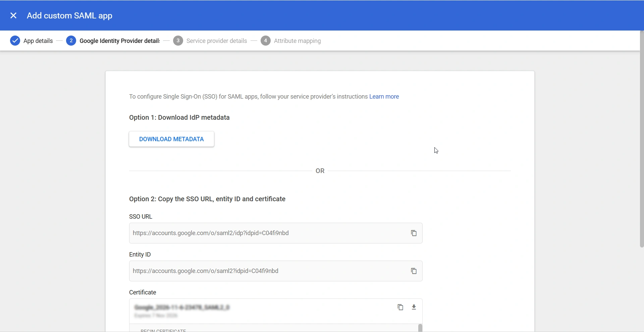Close the Add custom SAML app dialog

[x=13, y=15]
